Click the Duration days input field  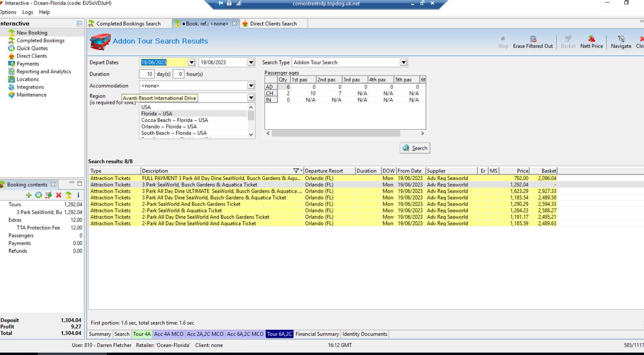tap(147, 74)
